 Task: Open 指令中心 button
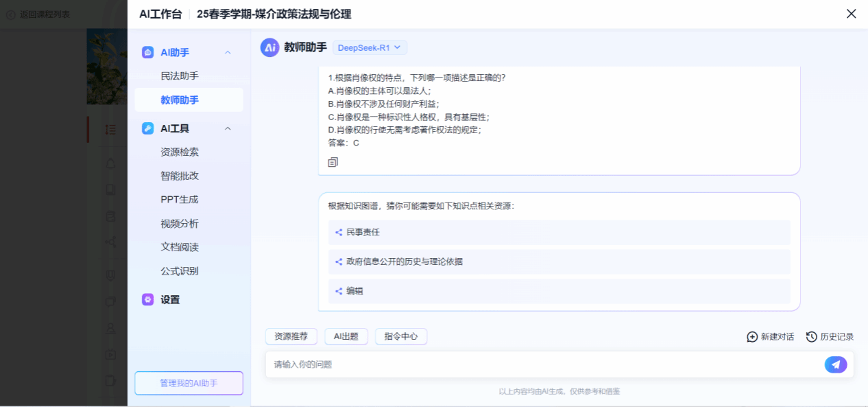point(401,336)
